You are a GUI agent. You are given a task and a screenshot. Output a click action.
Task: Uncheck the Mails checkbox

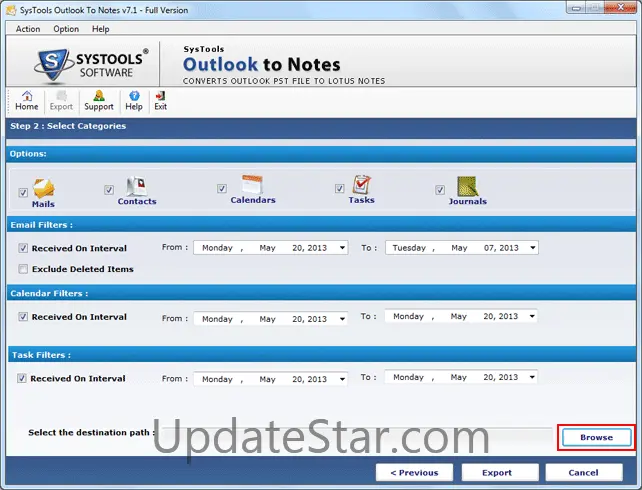click(x=23, y=192)
